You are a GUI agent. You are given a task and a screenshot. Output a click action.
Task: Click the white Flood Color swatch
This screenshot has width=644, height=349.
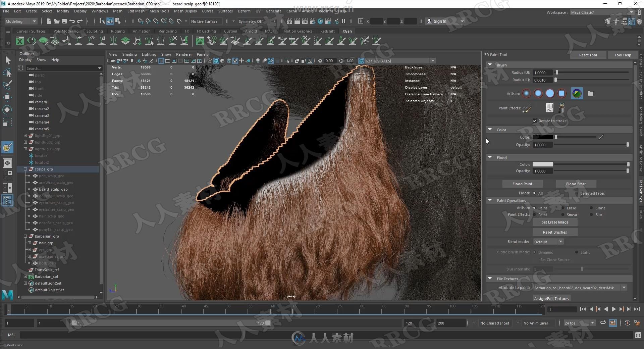point(542,164)
